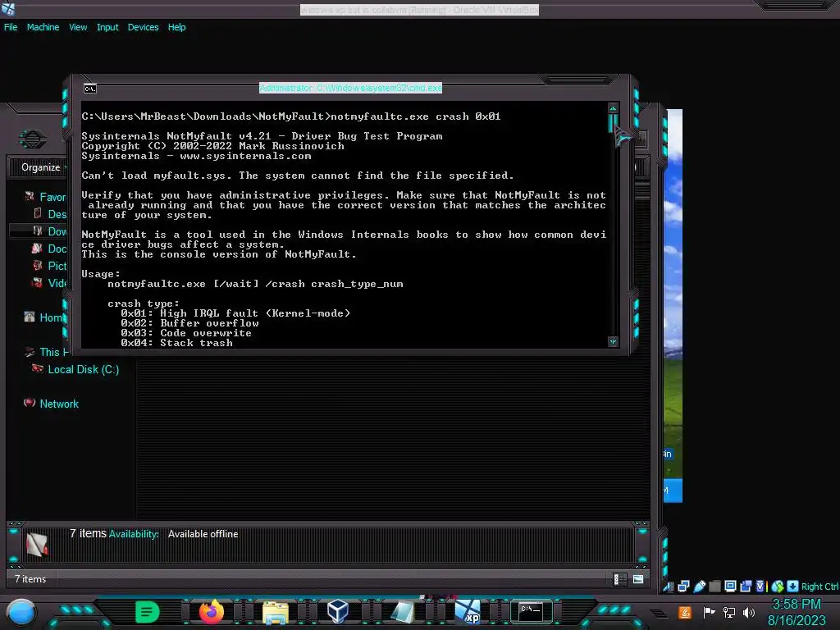Switch to the XP virtual machine taskbar icon

coord(468,612)
